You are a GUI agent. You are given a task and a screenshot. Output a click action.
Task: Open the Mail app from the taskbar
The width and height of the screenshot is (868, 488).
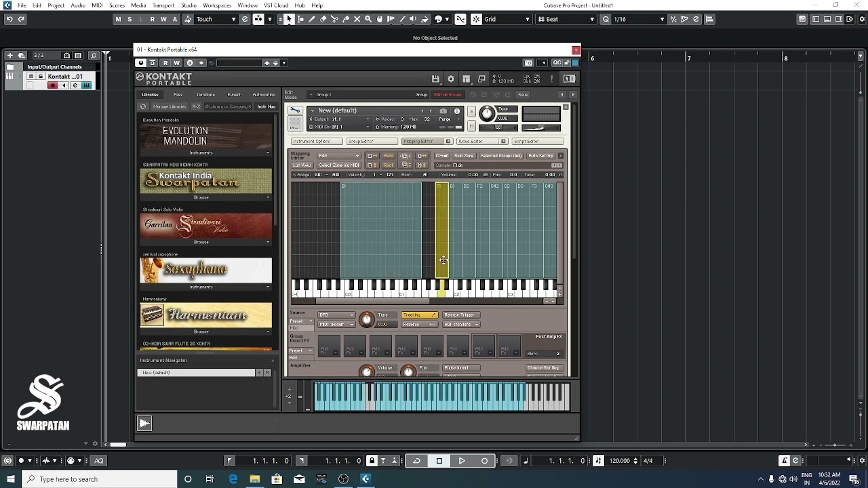tap(299, 479)
